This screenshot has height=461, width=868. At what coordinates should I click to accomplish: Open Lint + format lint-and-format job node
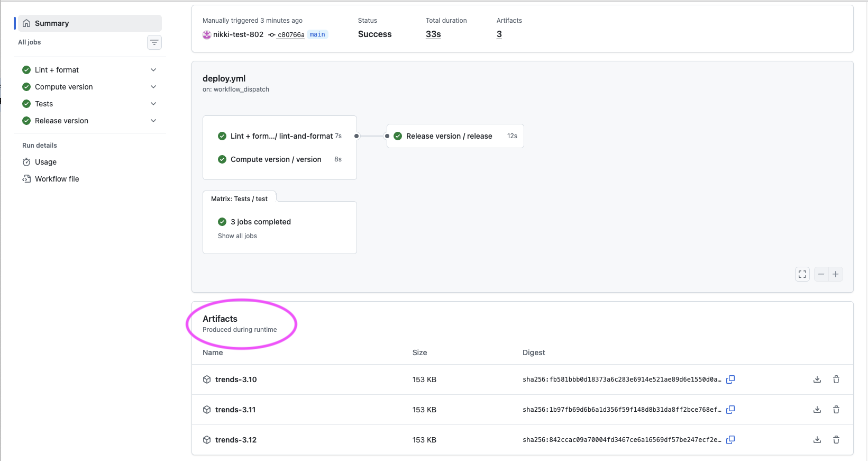coord(280,136)
